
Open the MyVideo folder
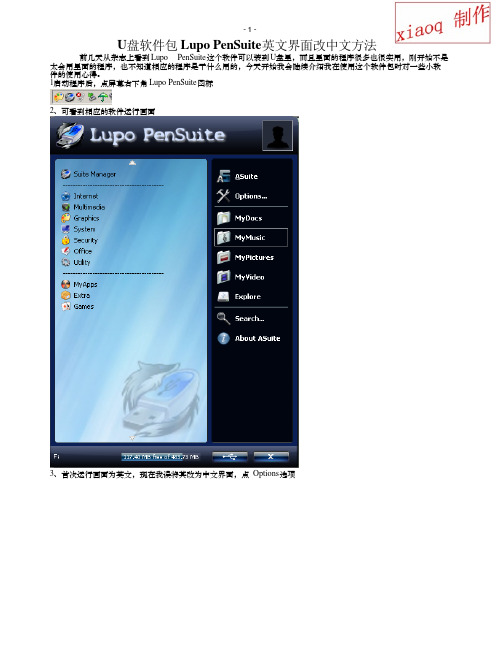click(x=240, y=277)
